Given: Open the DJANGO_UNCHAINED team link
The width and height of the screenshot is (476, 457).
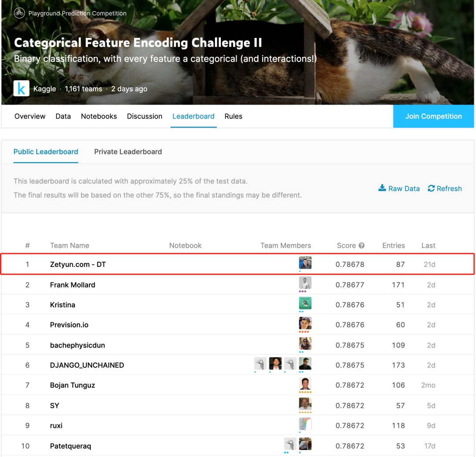Looking at the screenshot, I should pos(87,365).
